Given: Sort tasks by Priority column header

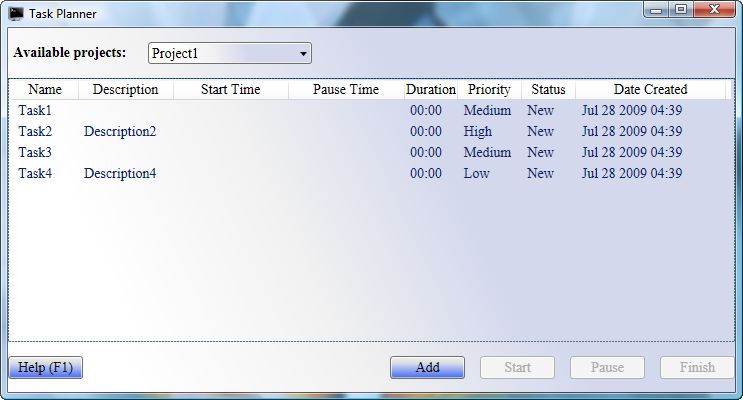Looking at the screenshot, I should [489, 90].
